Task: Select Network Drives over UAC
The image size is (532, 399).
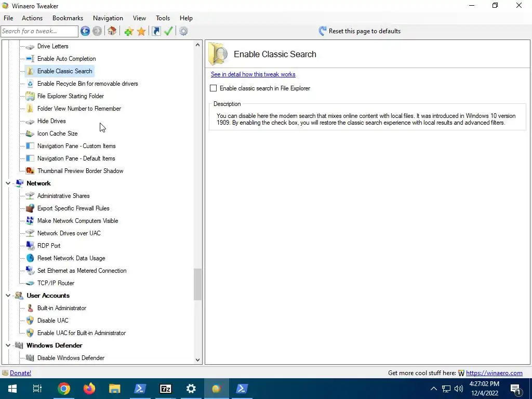Action: [69, 233]
